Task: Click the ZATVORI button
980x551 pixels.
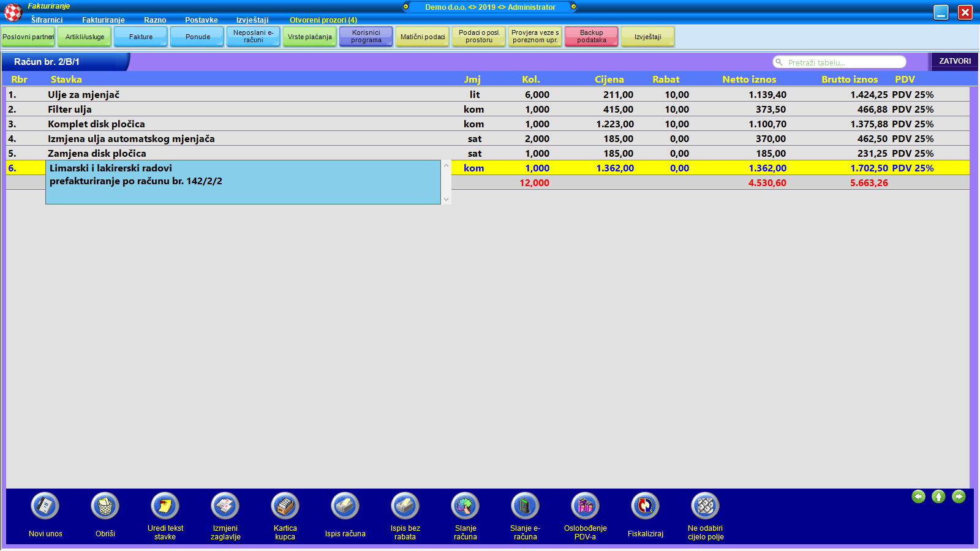Action: [x=954, y=61]
